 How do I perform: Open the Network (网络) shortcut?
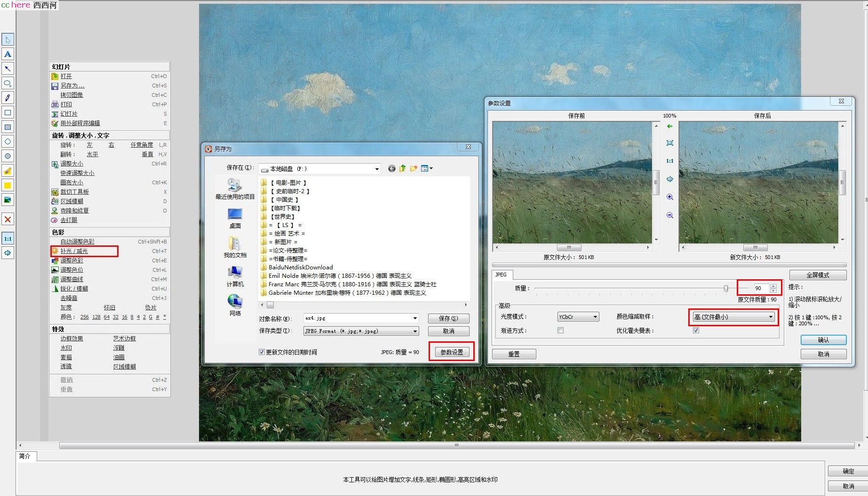pyautogui.click(x=235, y=305)
